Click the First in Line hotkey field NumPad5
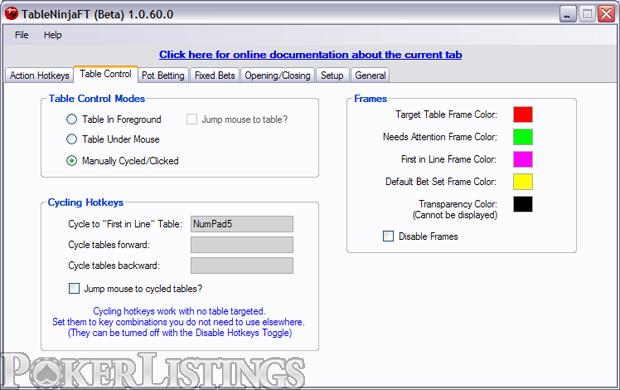This screenshot has width=620, height=390. click(242, 224)
